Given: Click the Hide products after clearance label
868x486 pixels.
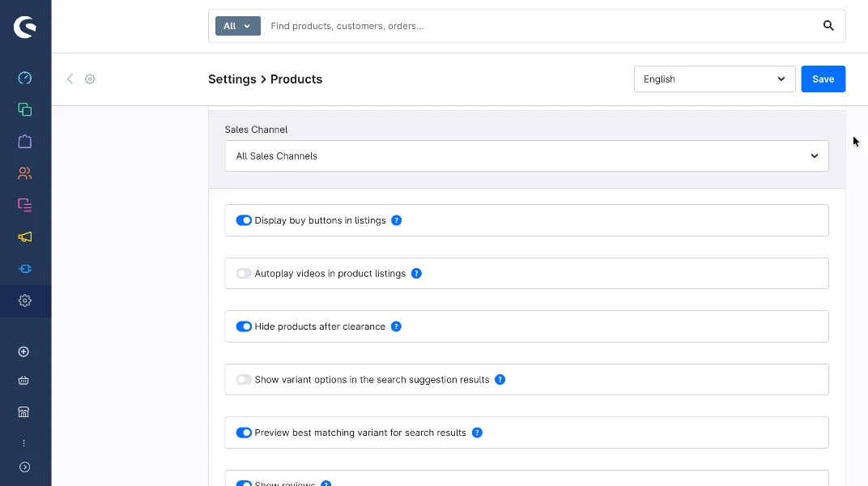Looking at the screenshot, I should (x=320, y=326).
